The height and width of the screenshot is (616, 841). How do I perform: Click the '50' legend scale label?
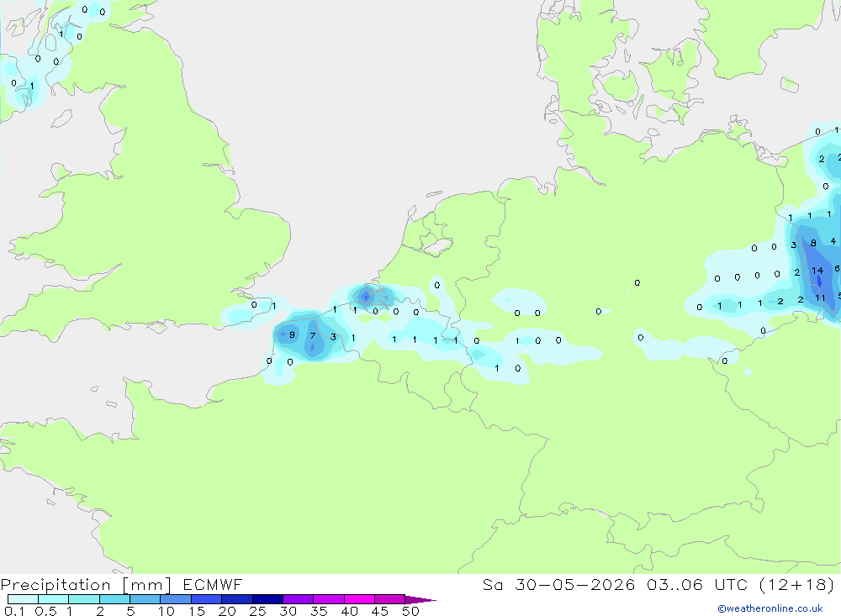[x=411, y=611]
